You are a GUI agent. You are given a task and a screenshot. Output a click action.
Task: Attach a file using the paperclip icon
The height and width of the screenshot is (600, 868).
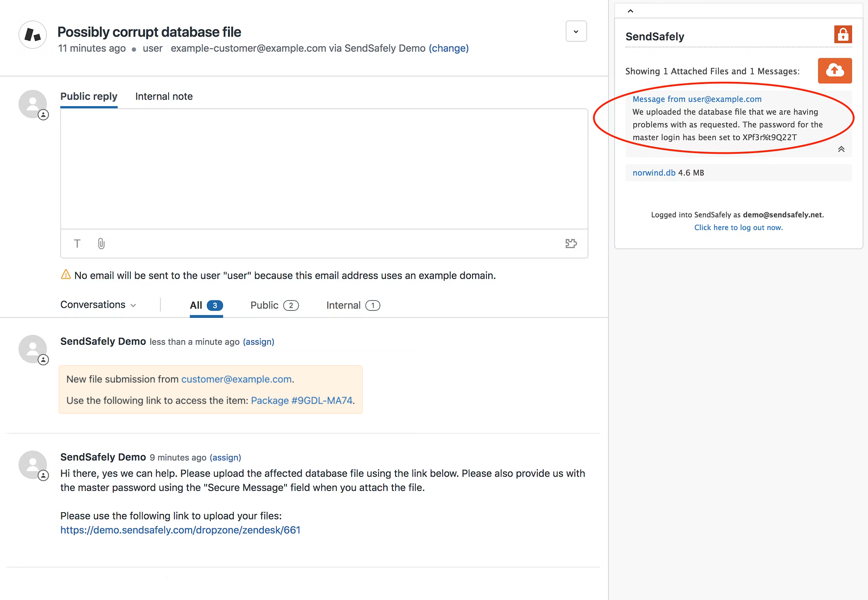pyautogui.click(x=101, y=244)
